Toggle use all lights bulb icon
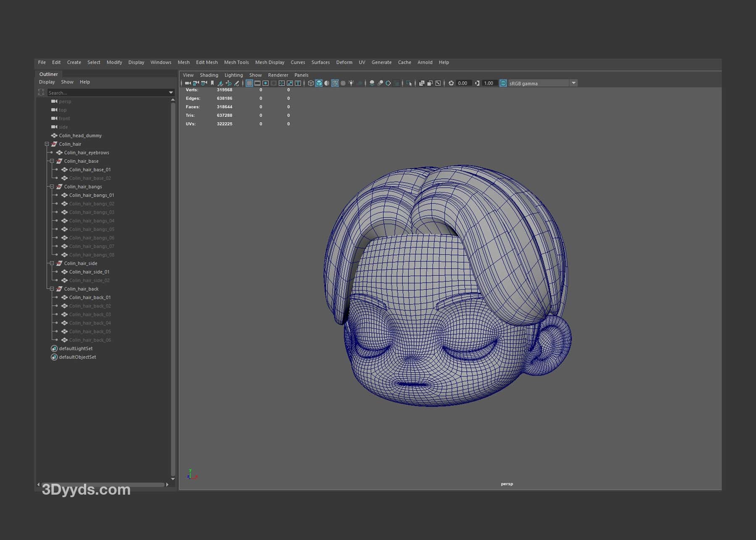Screen dimensions: 756x540 pyautogui.click(x=351, y=83)
